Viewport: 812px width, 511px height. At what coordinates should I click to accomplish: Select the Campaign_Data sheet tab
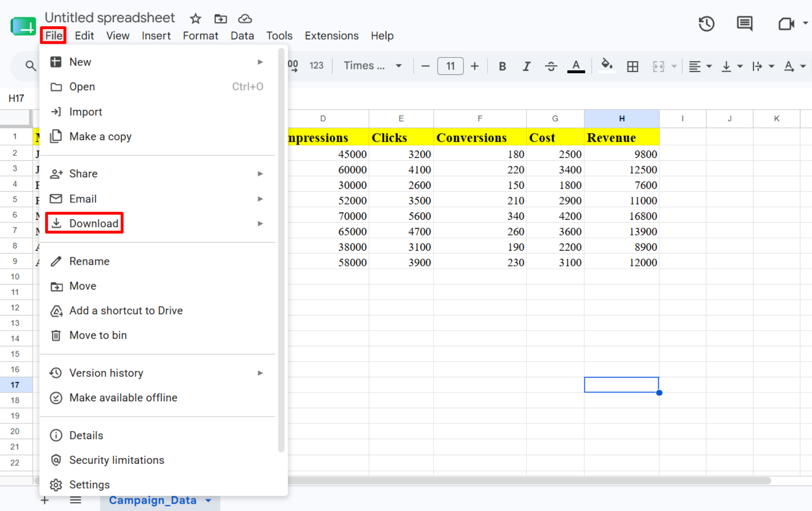click(x=153, y=501)
